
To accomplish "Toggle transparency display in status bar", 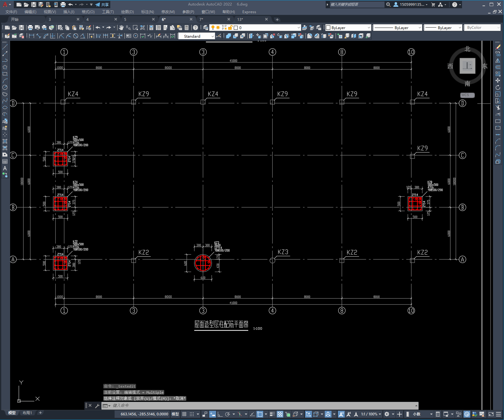I will [x=280, y=414].
